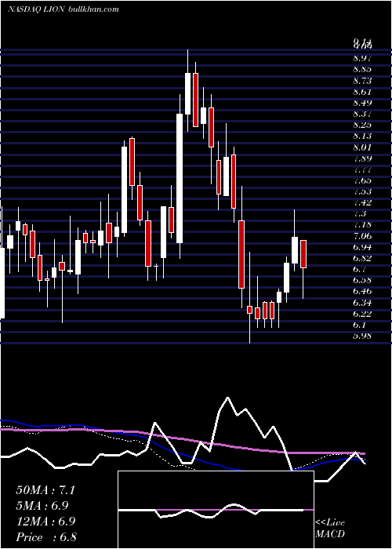
Task: Select the 7.65 price axis label
Action: (x=362, y=180)
